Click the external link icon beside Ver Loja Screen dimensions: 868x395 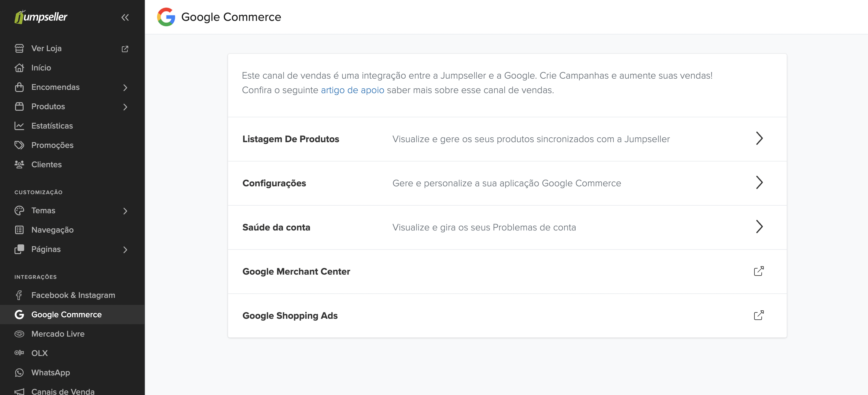125,49
